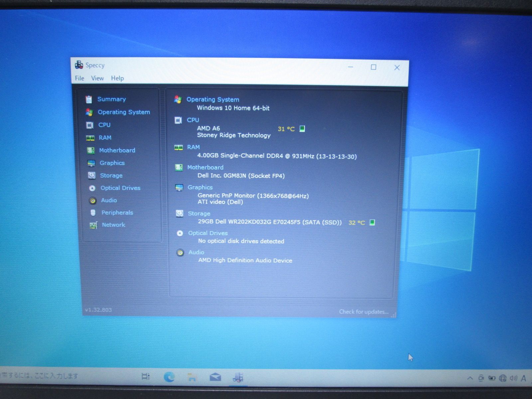
Task: Click the Audio speaker icon in summary pane
Action: (x=180, y=253)
